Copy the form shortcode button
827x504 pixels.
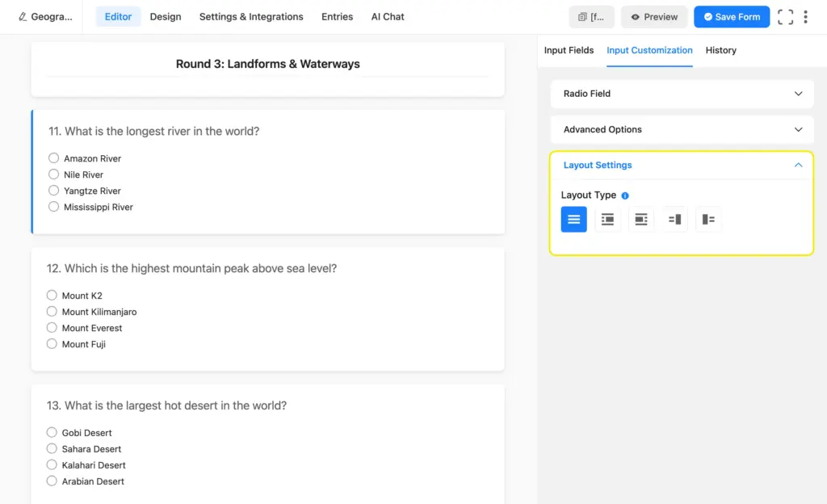coord(591,17)
